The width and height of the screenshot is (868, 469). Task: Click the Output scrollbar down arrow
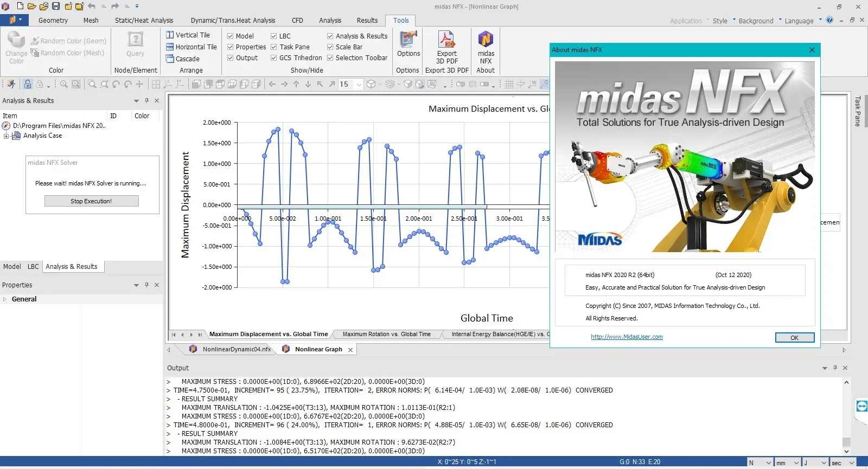click(x=846, y=451)
